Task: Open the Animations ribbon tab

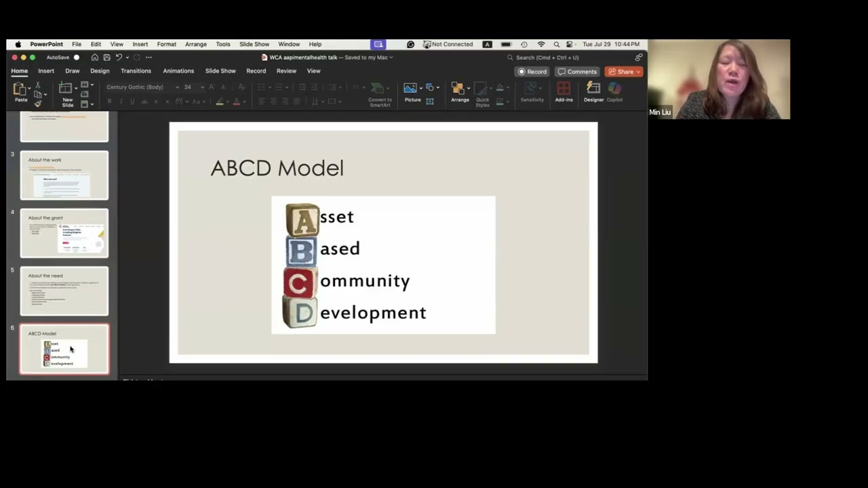Action: [x=178, y=70]
